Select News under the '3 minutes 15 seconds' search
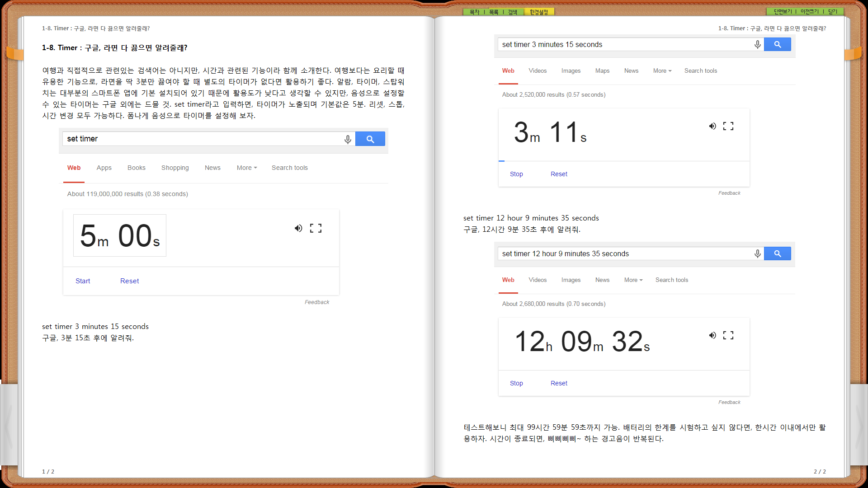868x488 pixels. coord(631,71)
